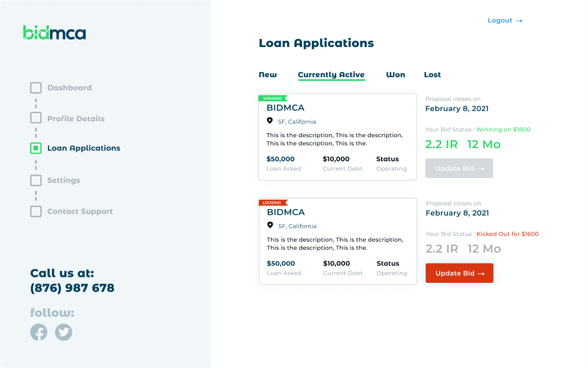
Task: Click the red LOOSING ribbon badge
Action: pos(273,203)
